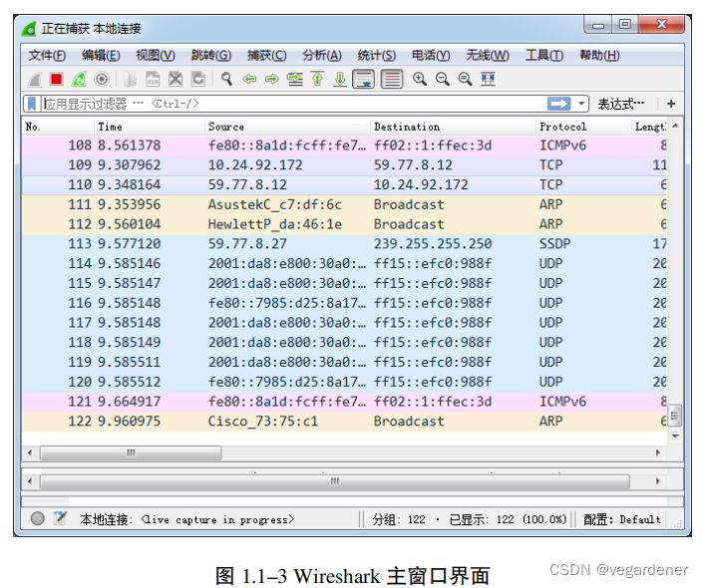
Task: Click the close capture file X icon
Action: (176, 80)
